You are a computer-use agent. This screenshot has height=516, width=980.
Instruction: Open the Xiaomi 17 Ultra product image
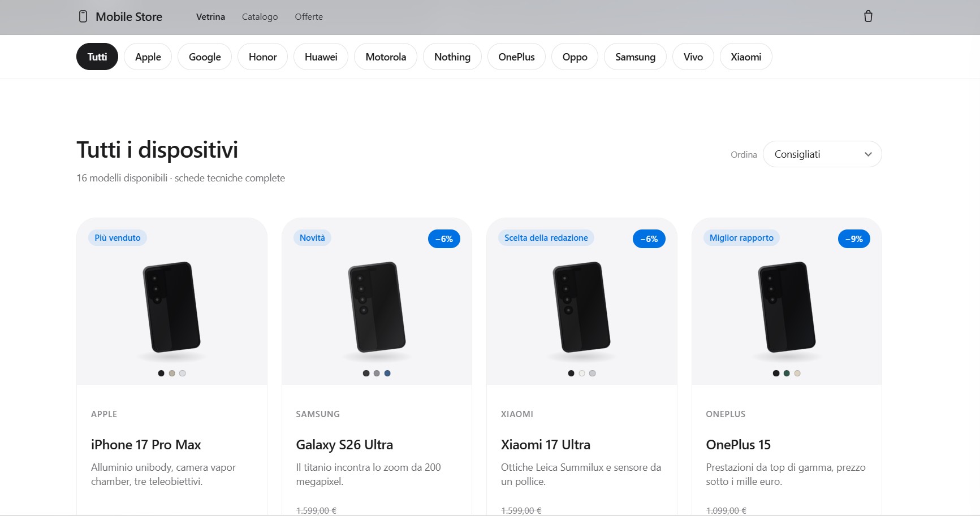coord(582,308)
